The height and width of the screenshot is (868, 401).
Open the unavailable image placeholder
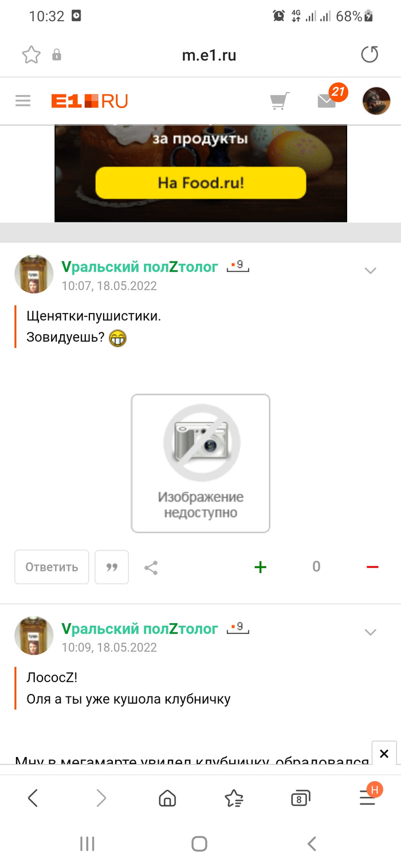(200, 463)
